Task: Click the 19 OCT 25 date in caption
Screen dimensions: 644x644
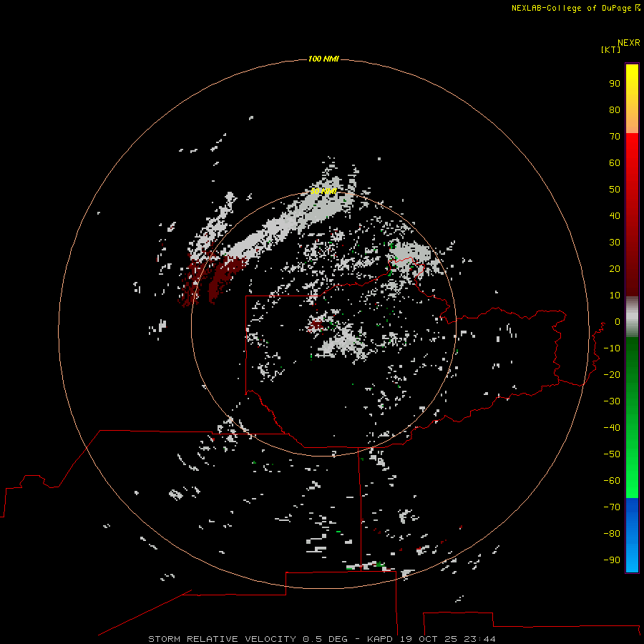Action: [429, 639]
